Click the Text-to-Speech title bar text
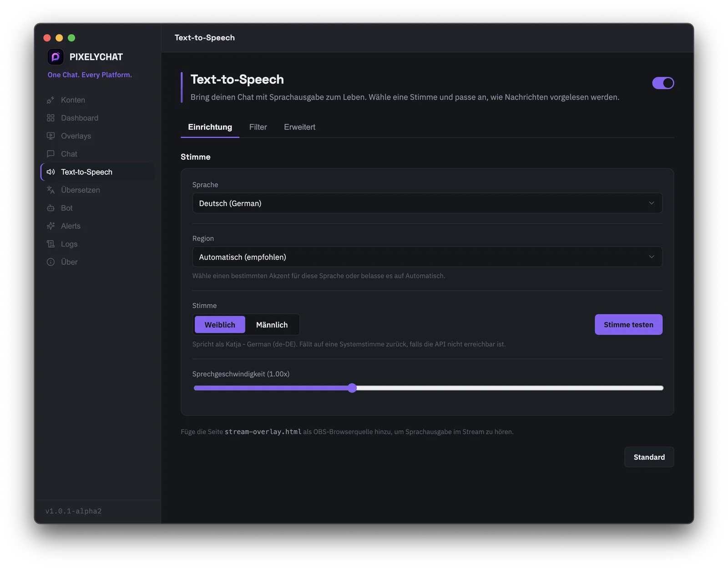This screenshot has height=569, width=728. (205, 38)
